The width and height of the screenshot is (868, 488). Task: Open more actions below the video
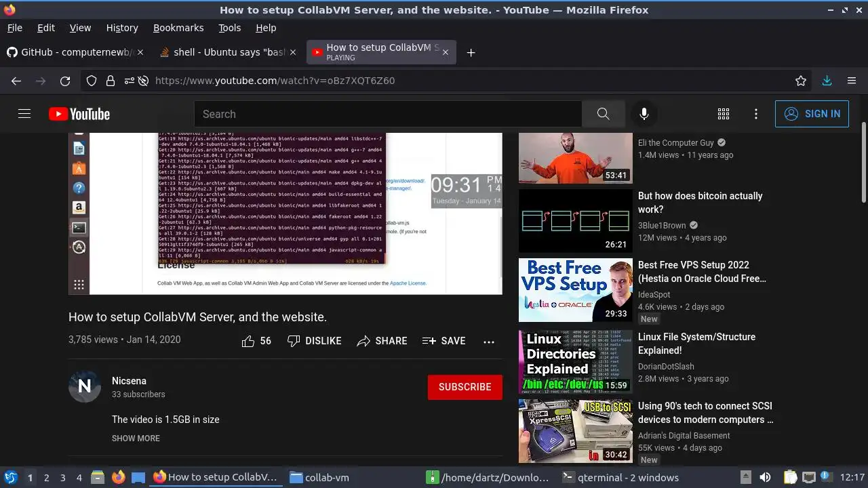[x=489, y=342]
